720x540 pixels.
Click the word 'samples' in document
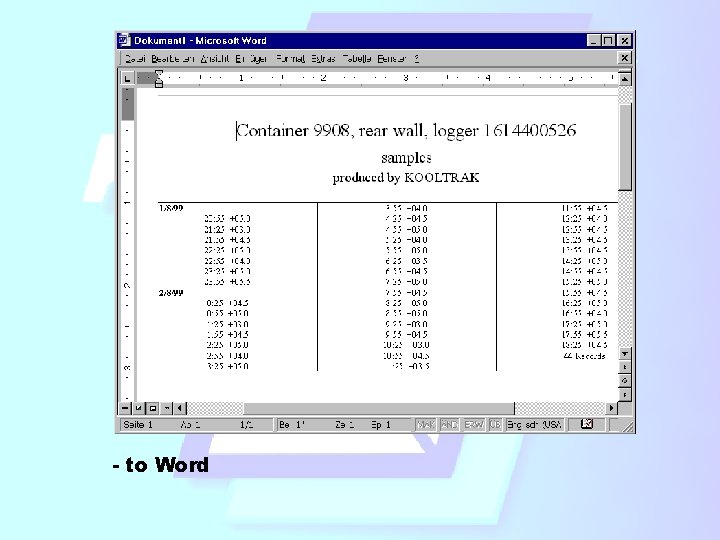(406, 158)
